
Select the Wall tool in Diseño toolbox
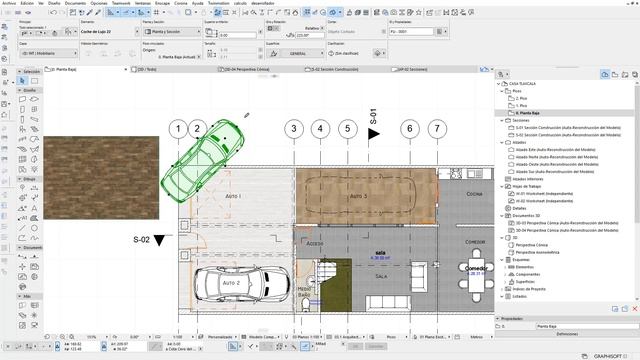coord(22,99)
